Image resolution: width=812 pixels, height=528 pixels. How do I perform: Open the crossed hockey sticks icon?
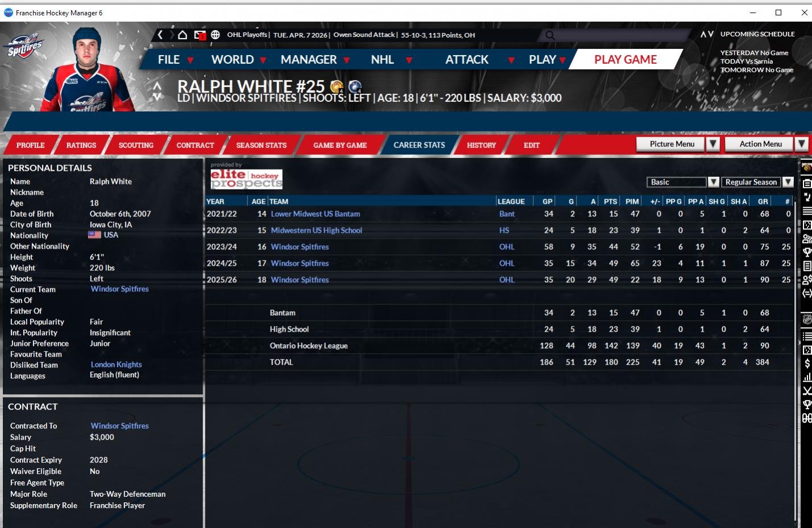[x=807, y=391]
